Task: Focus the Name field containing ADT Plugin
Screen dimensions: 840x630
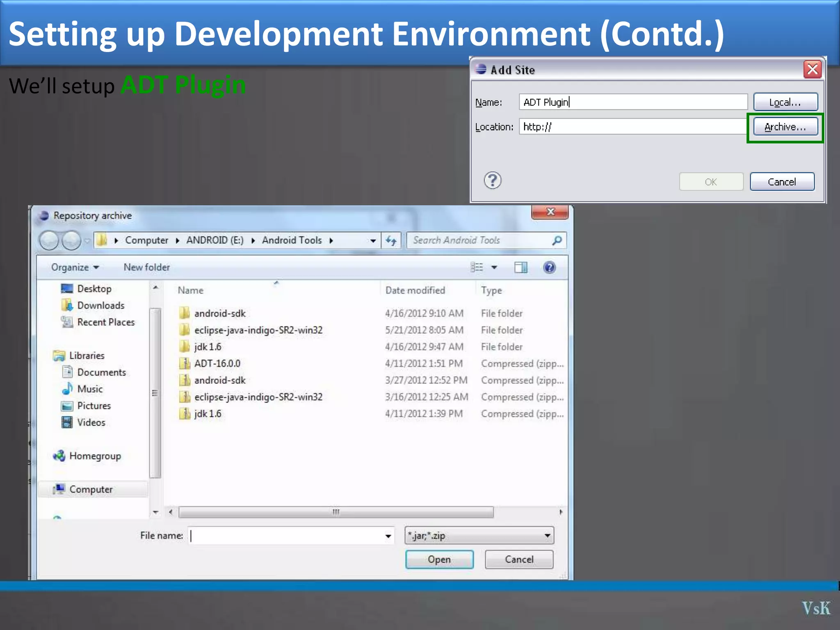Action: tap(633, 102)
